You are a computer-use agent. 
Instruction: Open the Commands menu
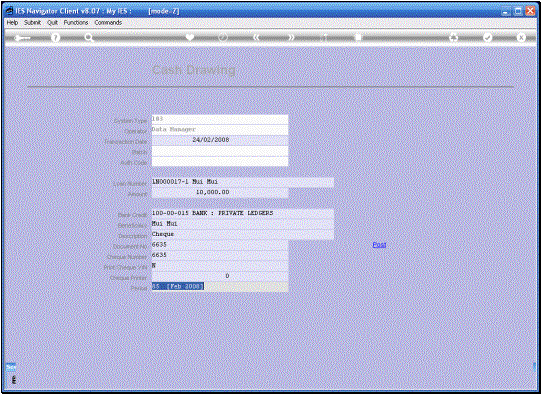[x=108, y=22]
